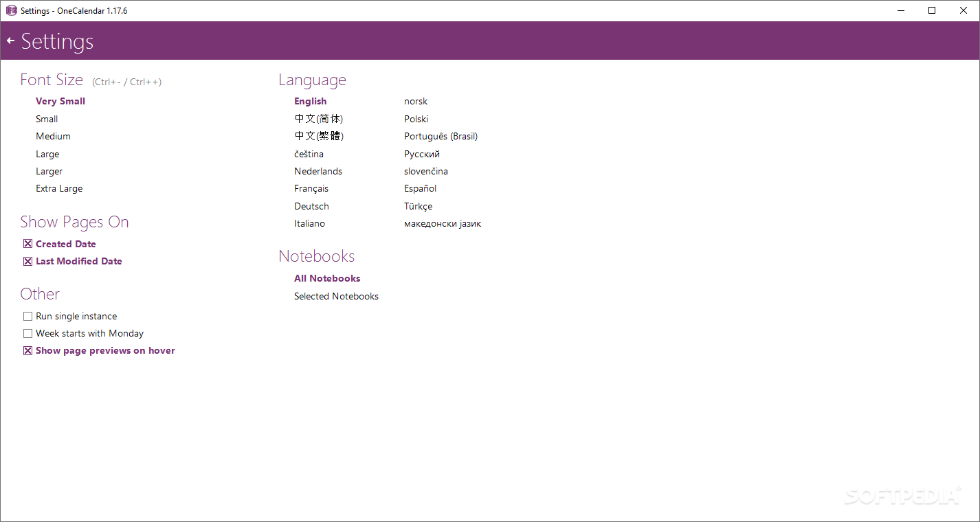
Task: Choose Español language
Action: (421, 188)
